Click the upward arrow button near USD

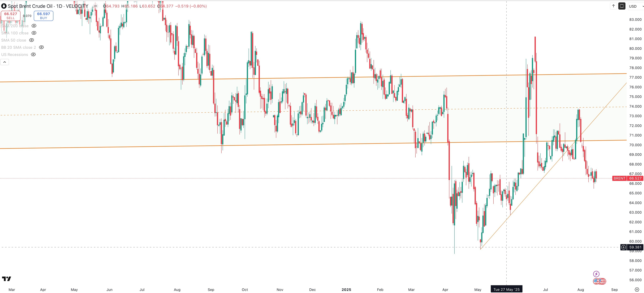point(613,6)
